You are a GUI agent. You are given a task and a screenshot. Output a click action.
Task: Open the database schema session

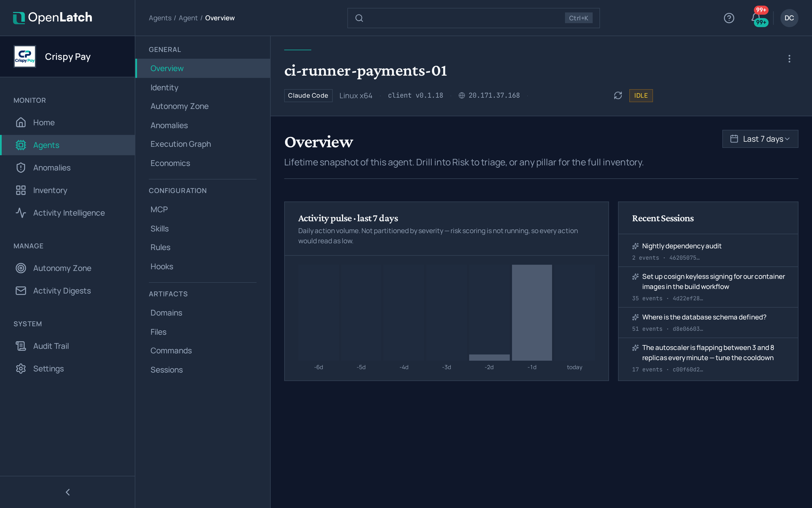pos(708,323)
